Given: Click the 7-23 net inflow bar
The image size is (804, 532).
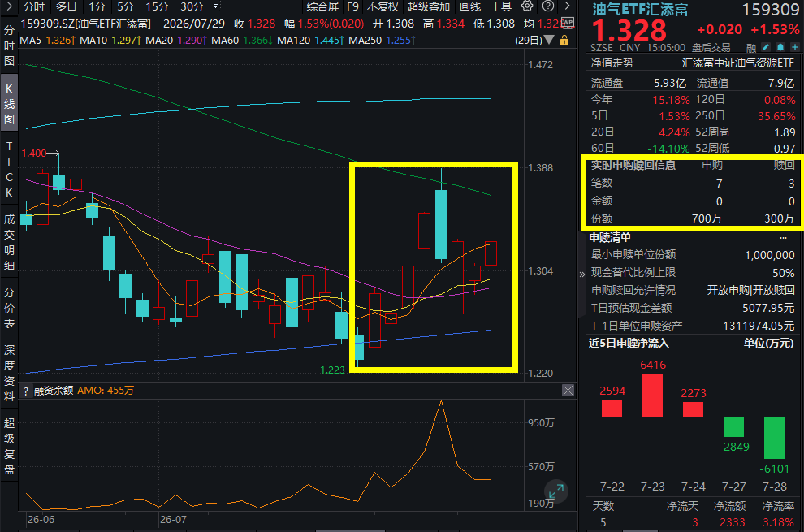Looking at the screenshot, I should pos(652,395).
